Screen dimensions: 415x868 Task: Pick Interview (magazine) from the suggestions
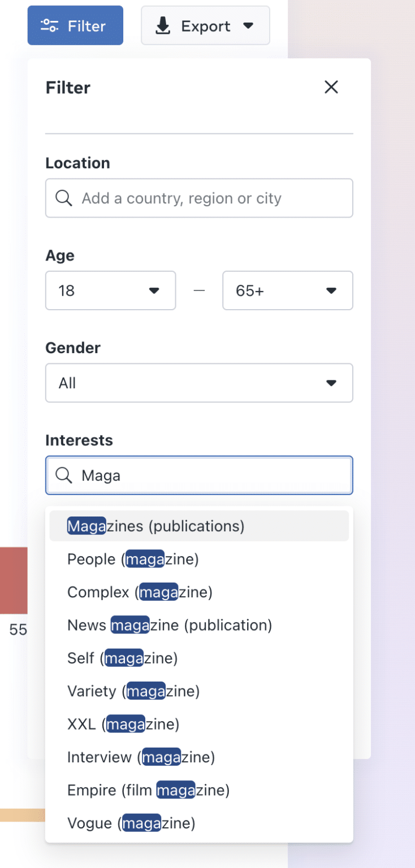[x=141, y=757]
